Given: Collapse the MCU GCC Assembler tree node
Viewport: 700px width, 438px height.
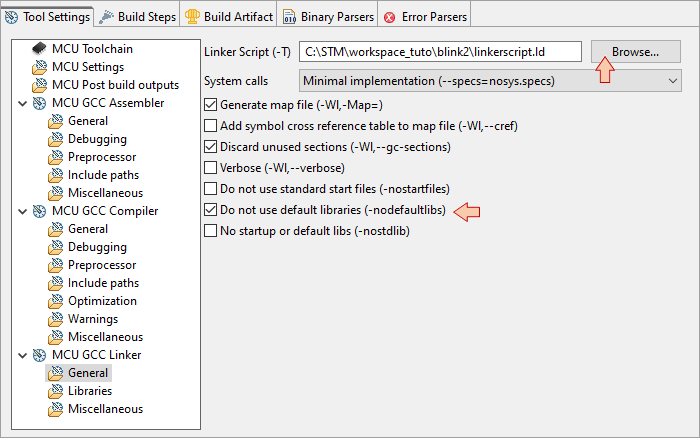Looking at the screenshot, I should [x=23, y=103].
